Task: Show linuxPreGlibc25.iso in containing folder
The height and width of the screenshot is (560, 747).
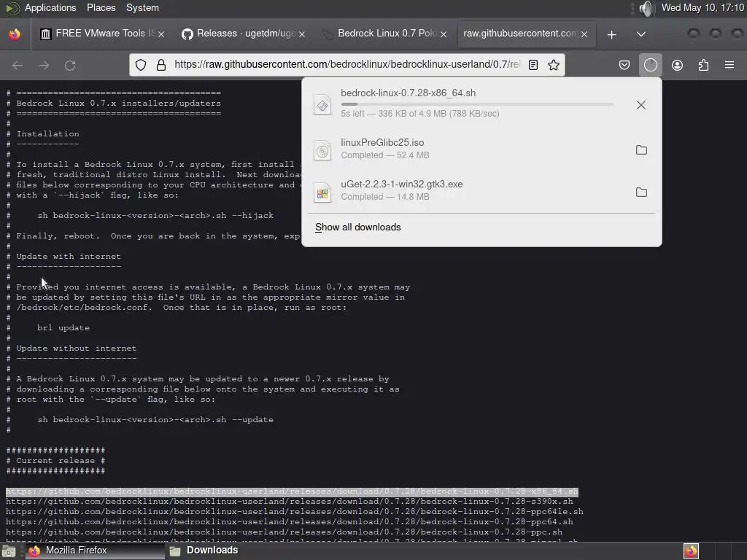Action: pyautogui.click(x=641, y=150)
